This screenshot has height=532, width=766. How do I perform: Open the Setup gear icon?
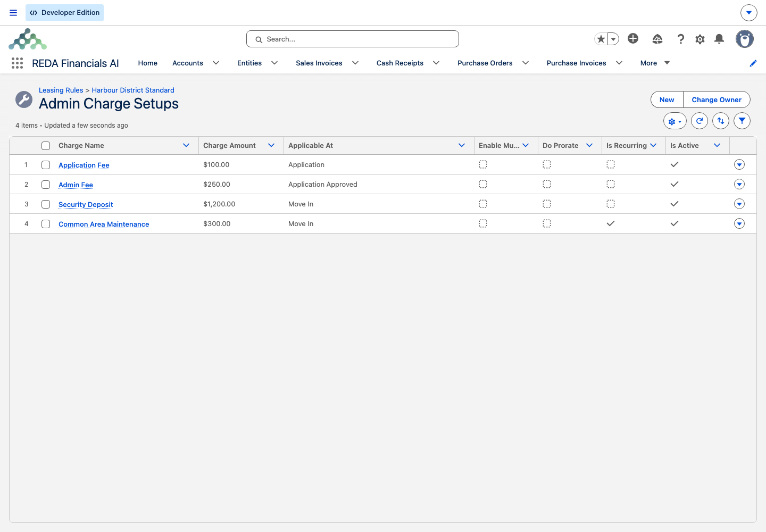700,39
